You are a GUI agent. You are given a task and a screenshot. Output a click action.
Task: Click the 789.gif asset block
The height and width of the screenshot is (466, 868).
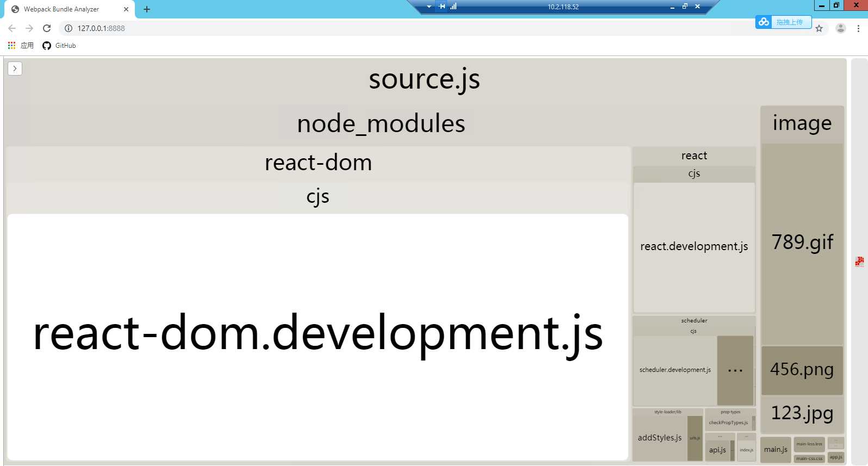click(x=802, y=244)
